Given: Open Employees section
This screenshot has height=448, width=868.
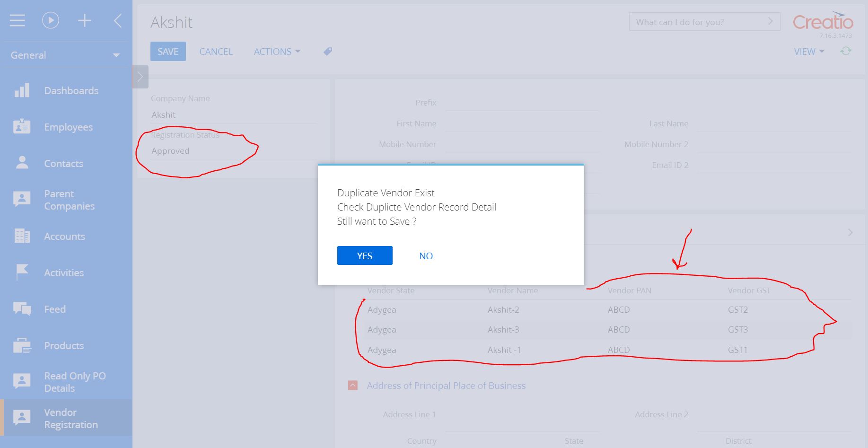Looking at the screenshot, I should (68, 127).
